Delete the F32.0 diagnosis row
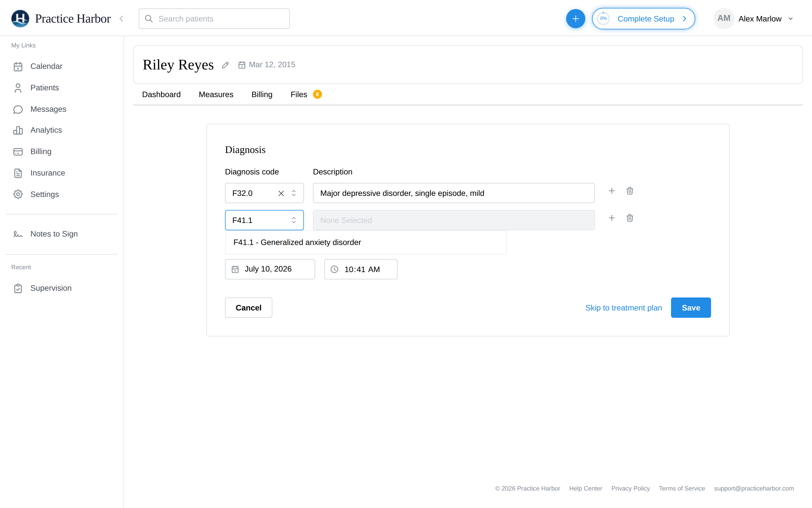This screenshot has width=812, height=508. pos(630,191)
